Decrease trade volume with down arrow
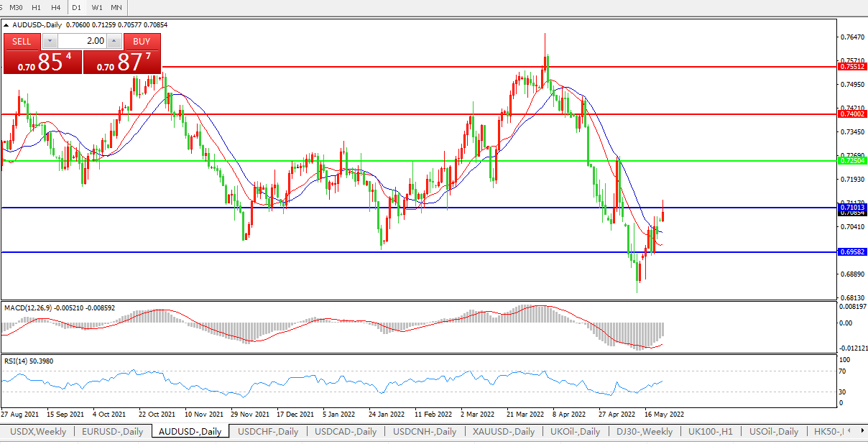This screenshot has width=868, height=444. [x=50, y=41]
